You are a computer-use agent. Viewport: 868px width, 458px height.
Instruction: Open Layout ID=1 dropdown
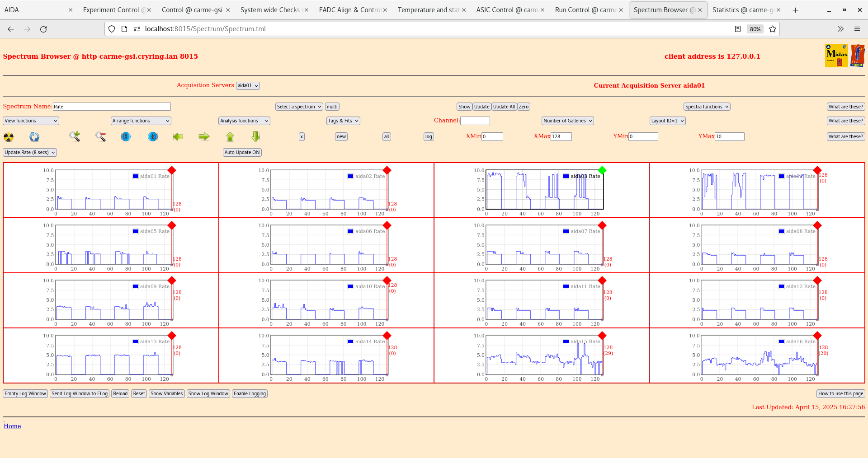(668, 121)
